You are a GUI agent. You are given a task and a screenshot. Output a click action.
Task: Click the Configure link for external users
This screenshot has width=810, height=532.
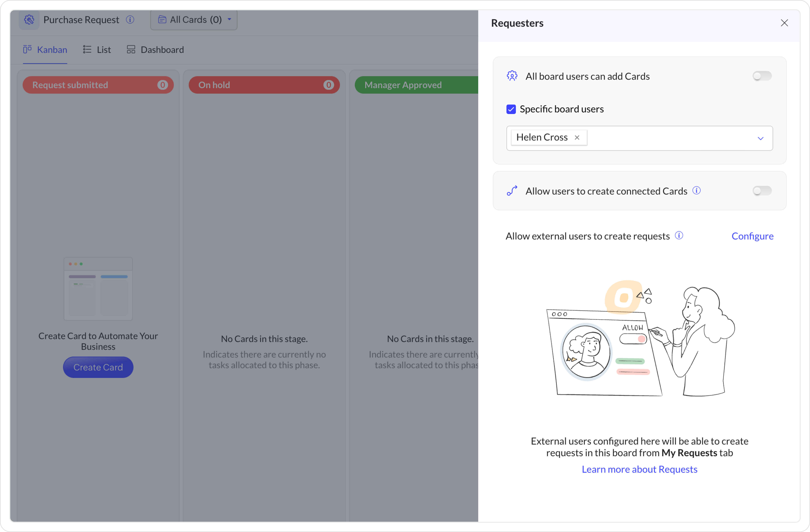pos(752,236)
